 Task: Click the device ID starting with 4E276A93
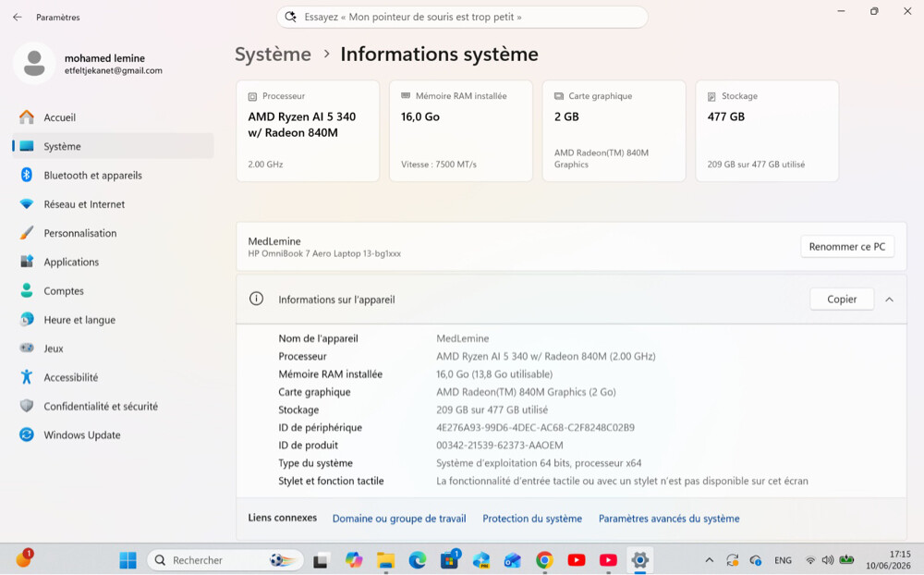tap(535, 428)
